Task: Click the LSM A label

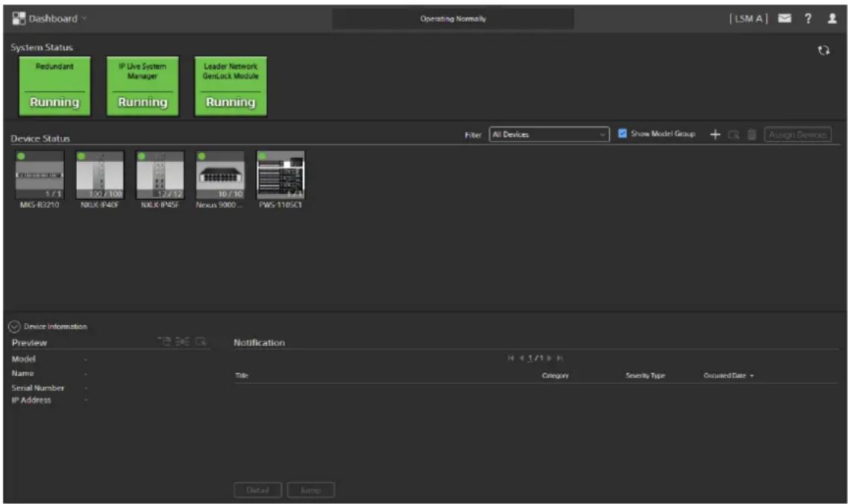Action: tap(748, 19)
